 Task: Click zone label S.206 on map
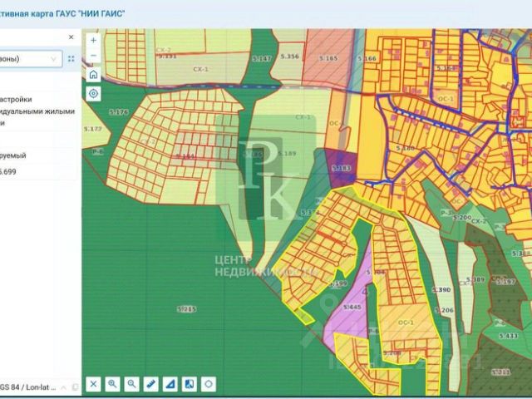tap(444, 310)
